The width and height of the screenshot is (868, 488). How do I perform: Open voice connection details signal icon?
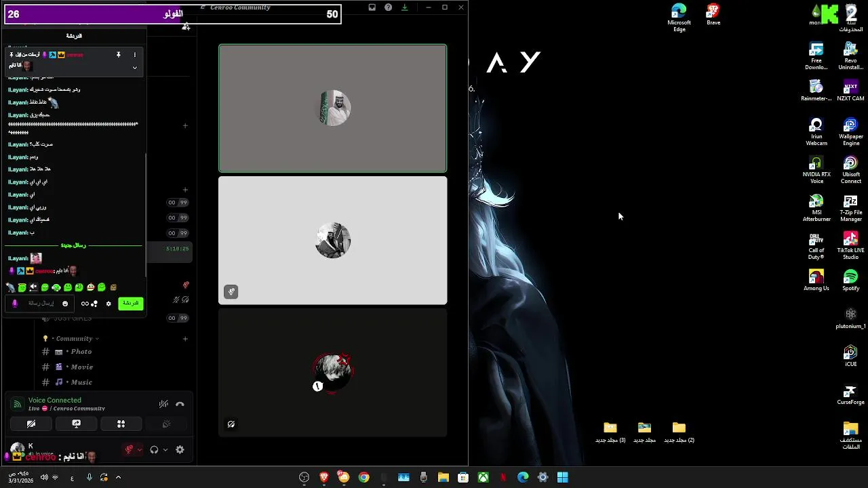(x=18, y=404)
